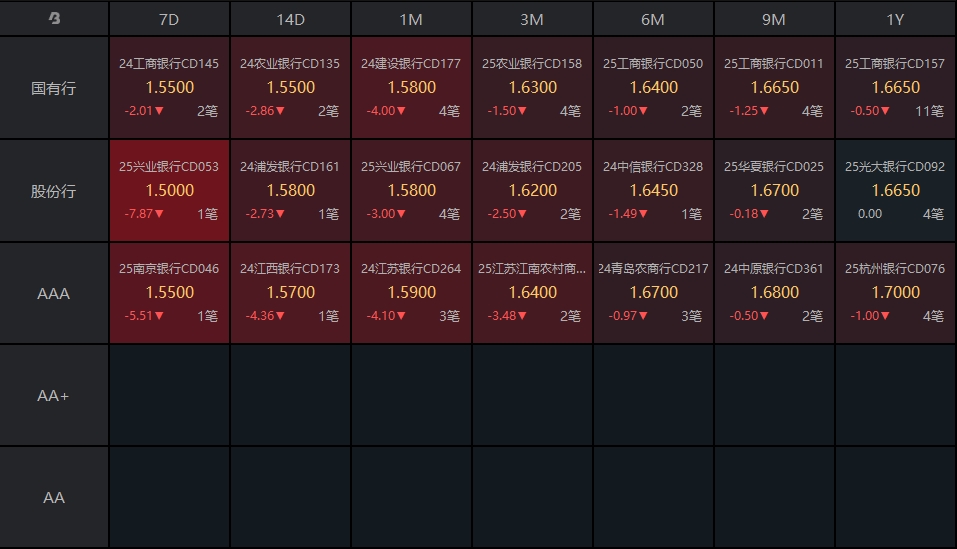Screen dimensions: 957x549
Task: Select the 24青岛农商行CD217 quote
Action: (x=653, y=293)
